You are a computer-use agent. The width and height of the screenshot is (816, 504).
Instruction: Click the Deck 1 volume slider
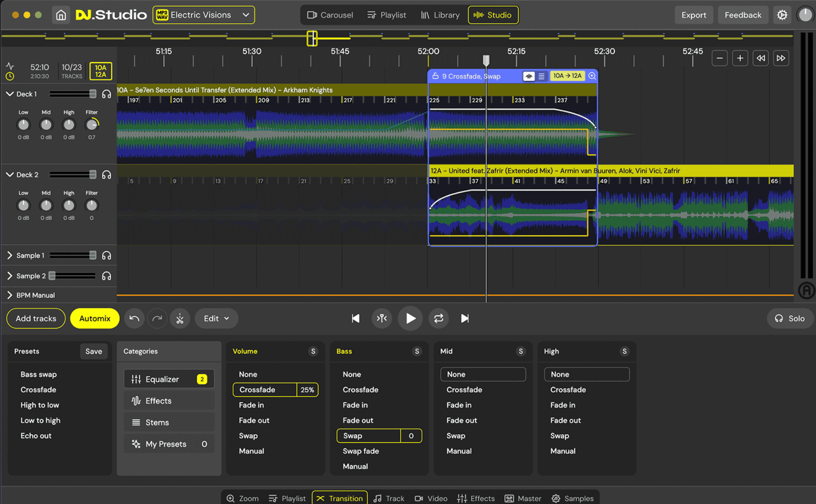(73, 94)
